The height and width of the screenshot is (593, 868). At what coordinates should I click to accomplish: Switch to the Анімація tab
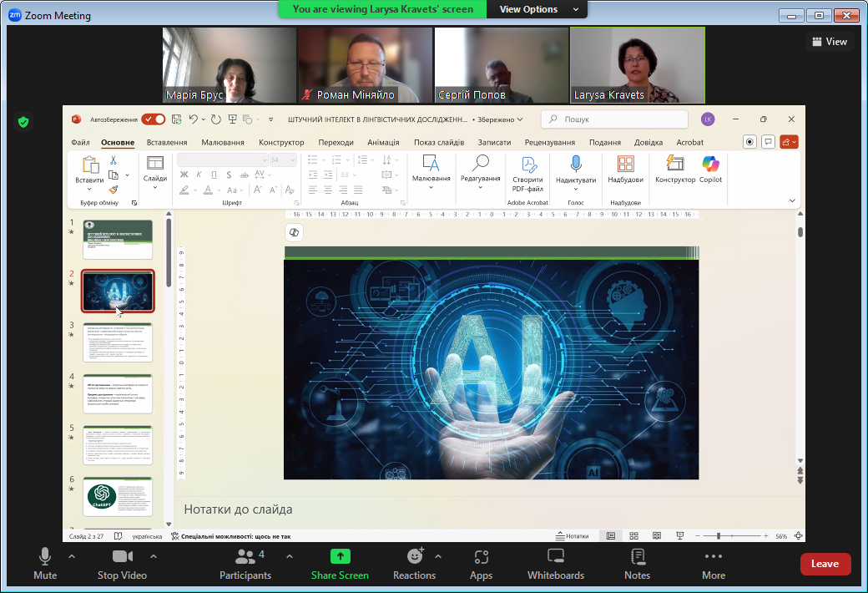click(x=383, y=143)
